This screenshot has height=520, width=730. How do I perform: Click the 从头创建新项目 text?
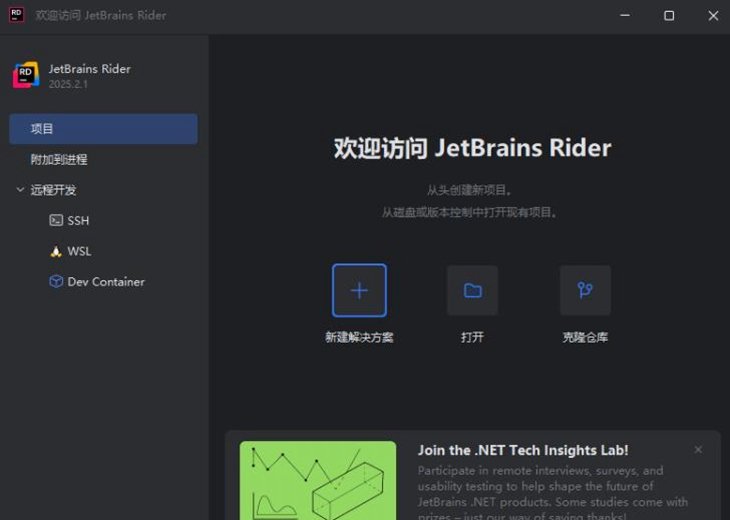coord(469,190)
